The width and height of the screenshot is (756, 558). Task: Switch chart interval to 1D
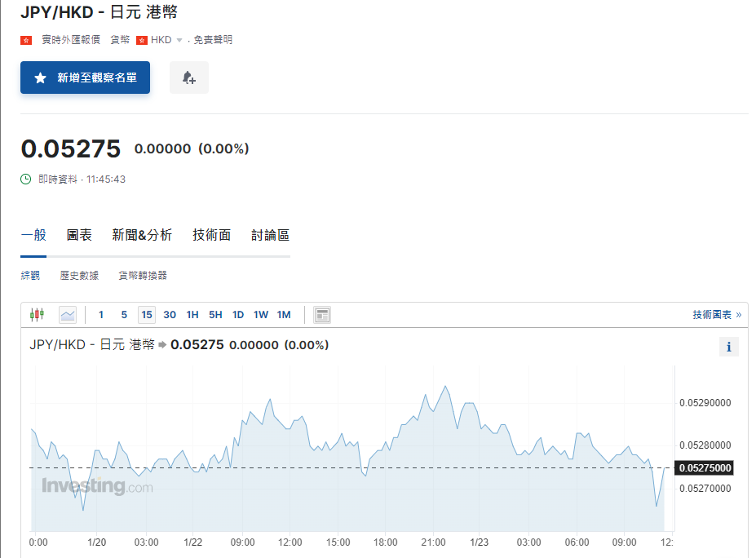tap(238, 315)
